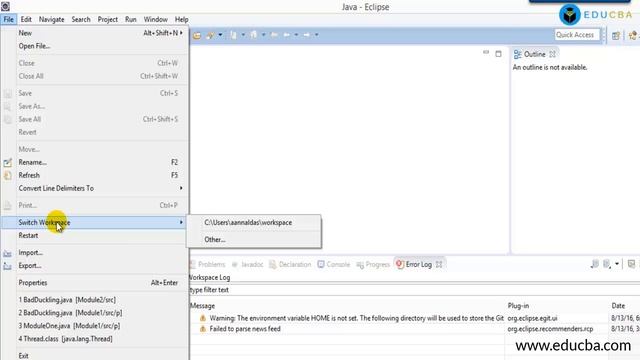Open the Run menu
Screen dimensions: 640x360
pos(131,19)
